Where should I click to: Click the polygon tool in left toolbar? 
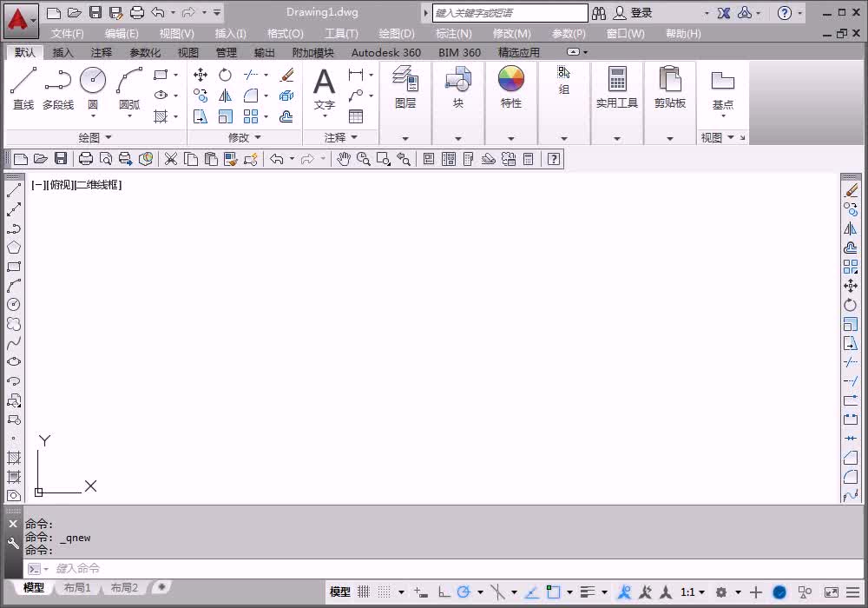coord(14,248)
